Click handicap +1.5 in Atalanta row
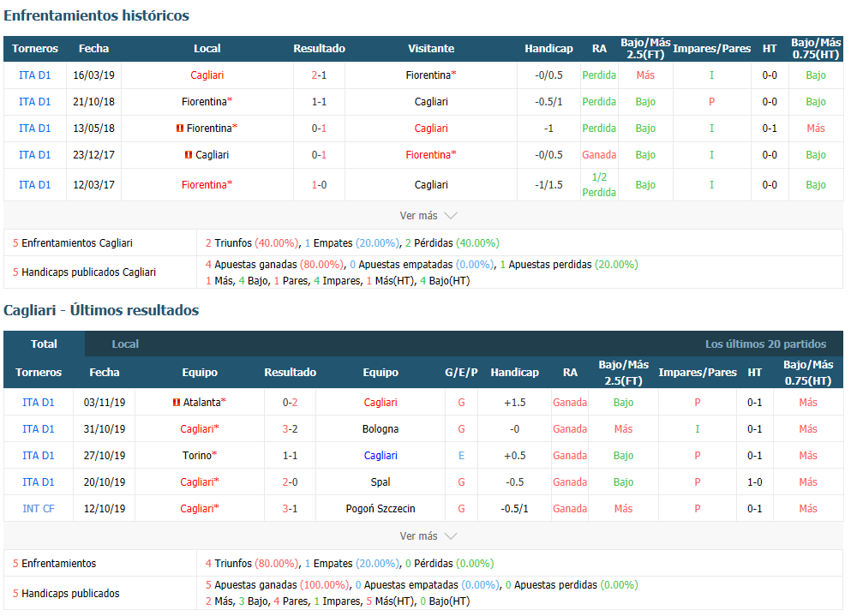 [x=515, y=403]
